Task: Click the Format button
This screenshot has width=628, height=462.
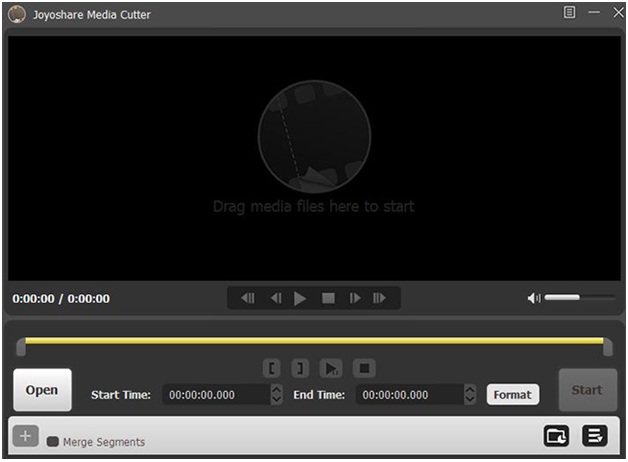Action: 512,394
